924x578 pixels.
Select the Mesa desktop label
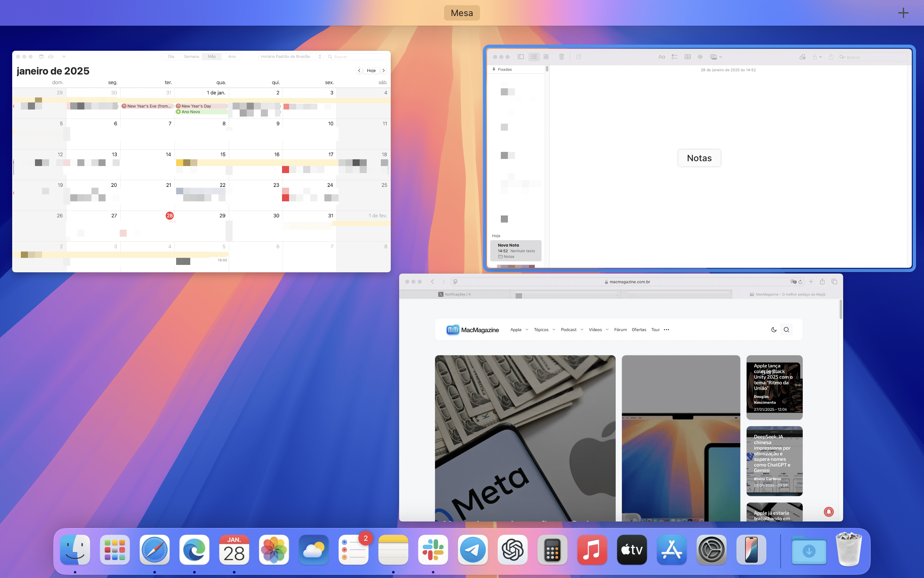point(462,13)
